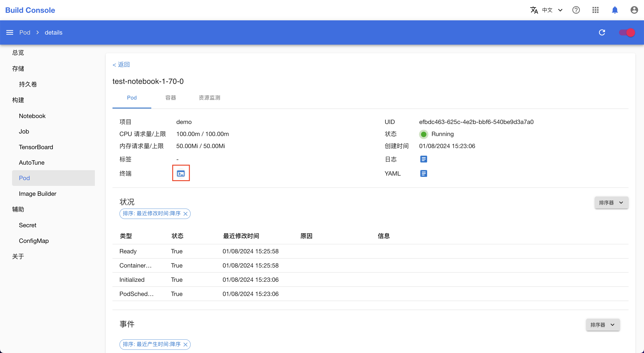This screenshot has width=644, height=353.
Task: Click the project value demo
Action: 184,122
